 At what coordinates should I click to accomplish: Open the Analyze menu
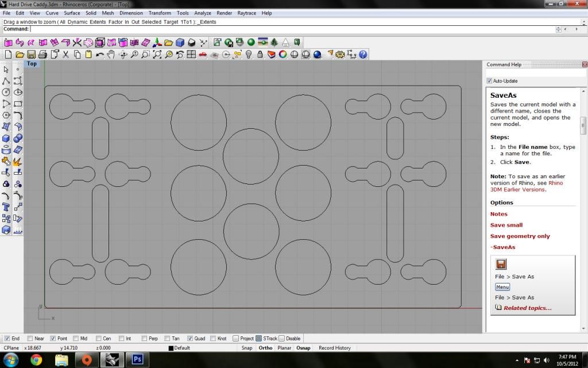click(203, 13)
